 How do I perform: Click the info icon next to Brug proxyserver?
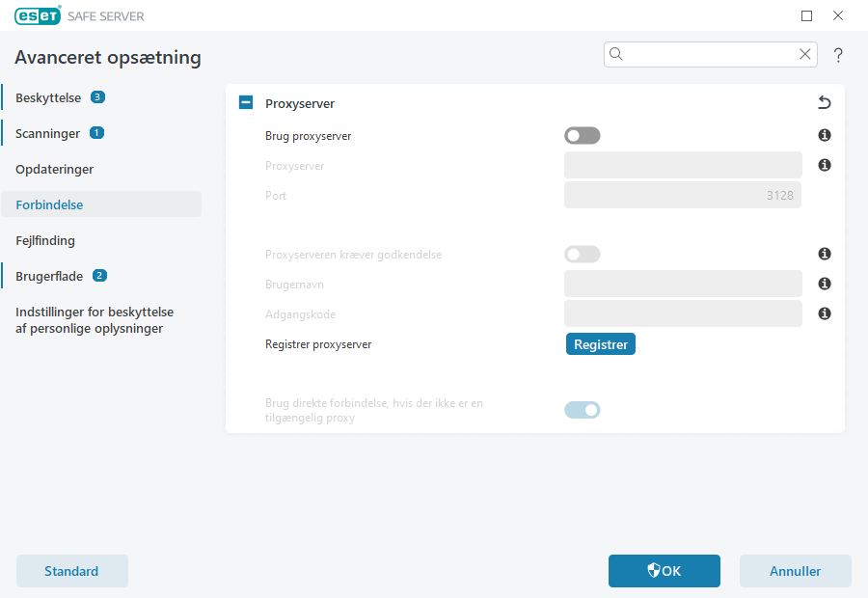coord(825,135)
